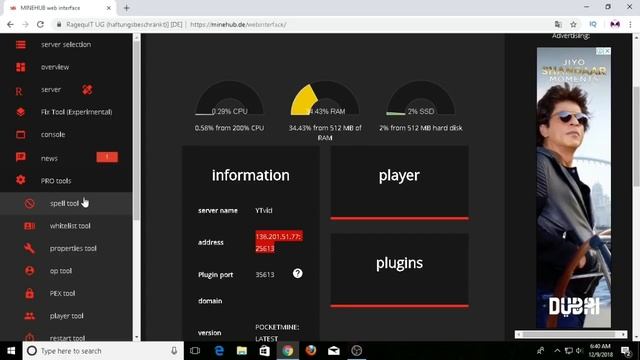Image resolution: width=640 pixels, height=360 pixels.
Task: Select properties tool in sidebar
Action: pos(66,248)
